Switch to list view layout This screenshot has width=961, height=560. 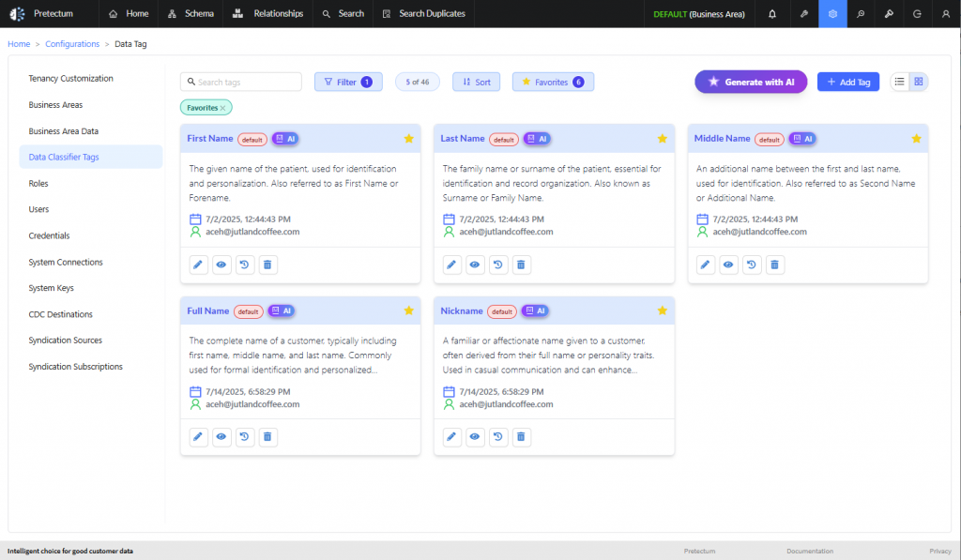pos(900,82)
